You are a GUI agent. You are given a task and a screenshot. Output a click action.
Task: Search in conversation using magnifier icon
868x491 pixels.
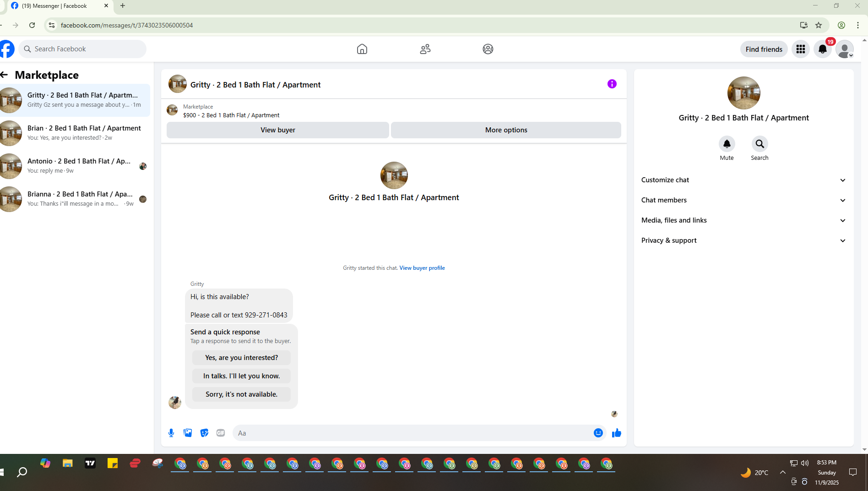(759, 144)
